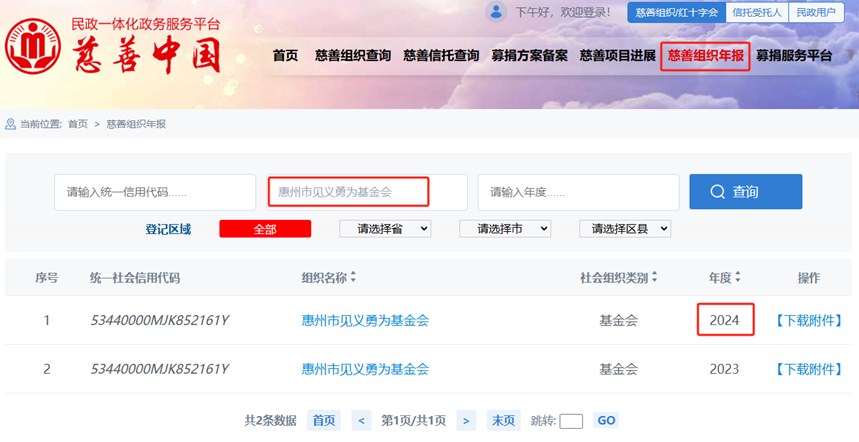Go to 慈善信托查询 menu

(441, 55)
